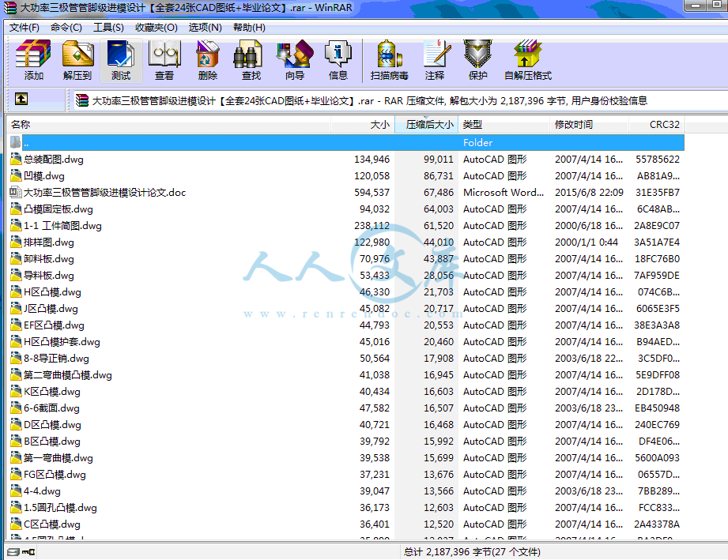Viewport: 728px width, 560px height.
Task: Select the file H区凸模护套.dwg
Action: point(62,342)
